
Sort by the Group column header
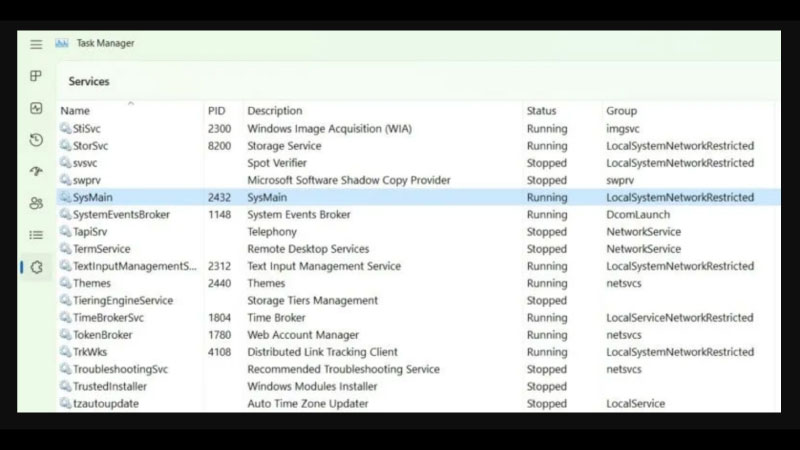tap(621, 111)
